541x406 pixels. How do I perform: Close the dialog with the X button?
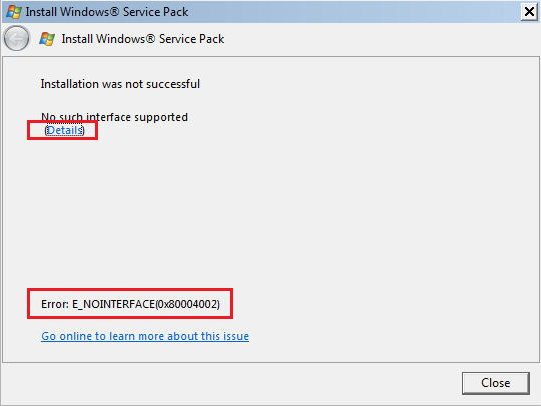529,12
